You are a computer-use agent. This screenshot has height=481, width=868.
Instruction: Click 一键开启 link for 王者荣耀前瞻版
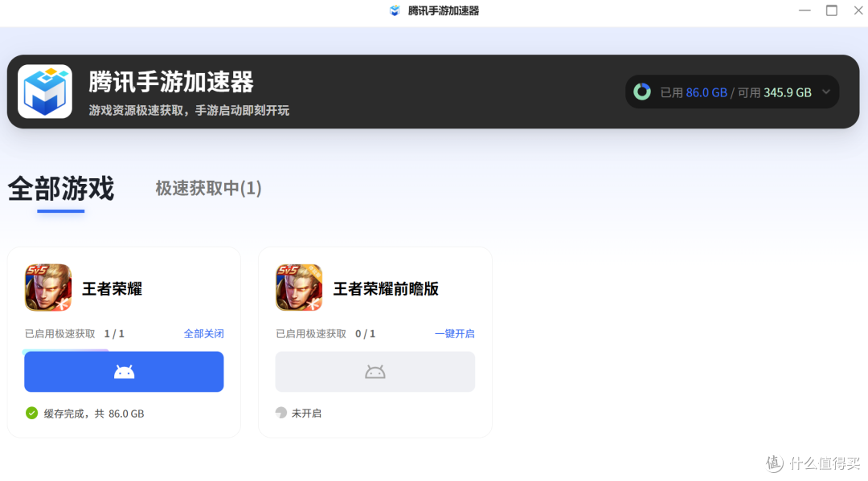(x=454, y=334)
